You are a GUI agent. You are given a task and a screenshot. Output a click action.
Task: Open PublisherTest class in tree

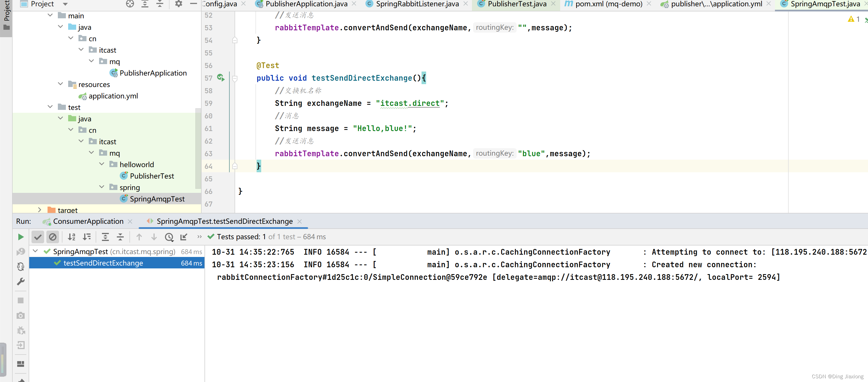pyautogui.click(x=151, y=176)
